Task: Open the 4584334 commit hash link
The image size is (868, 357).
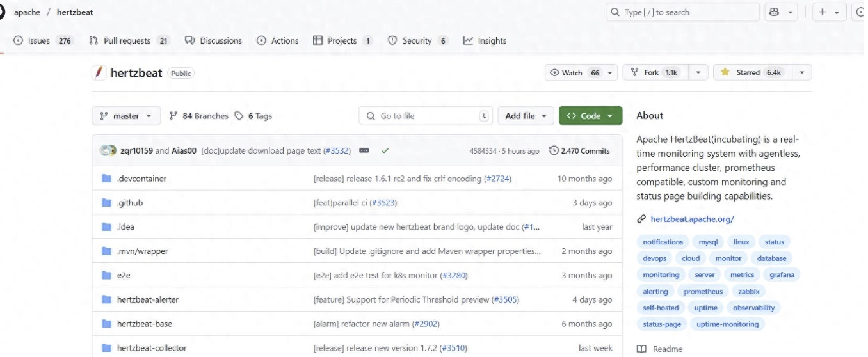Action: coord(483,151)
